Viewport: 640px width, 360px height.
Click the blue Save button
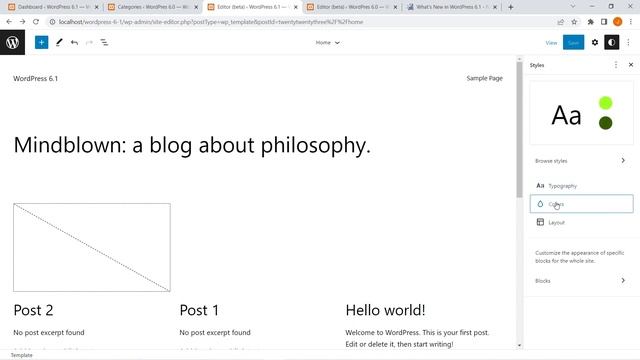[x=573, y=42]
